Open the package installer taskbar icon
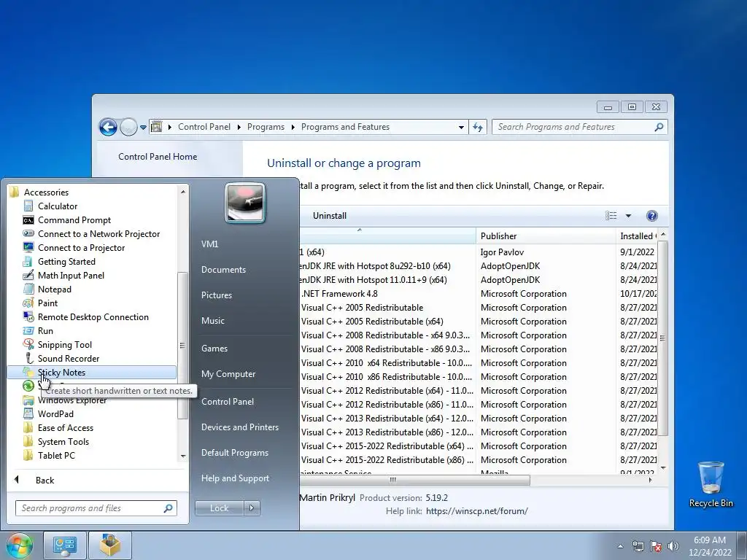747x560 pixels. point(109,545)
